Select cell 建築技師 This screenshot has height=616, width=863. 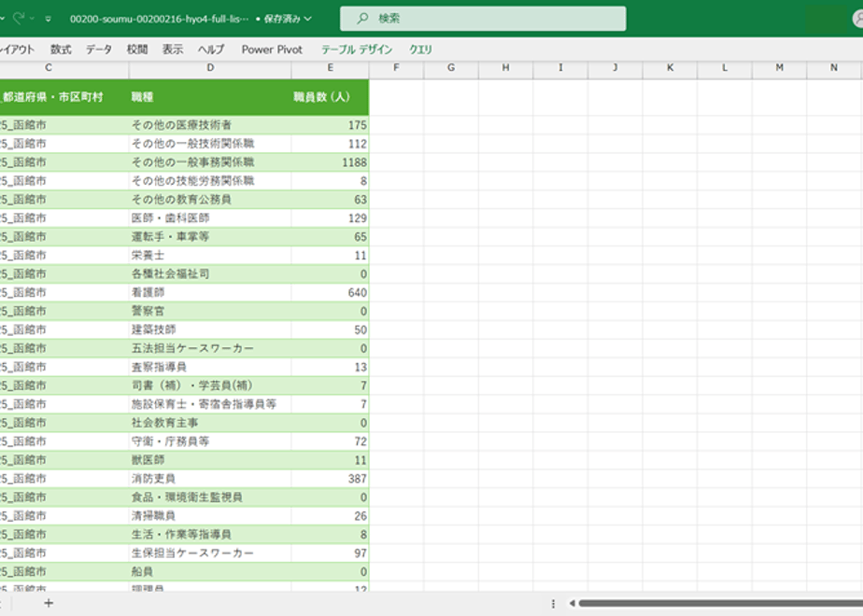[210, 329]
